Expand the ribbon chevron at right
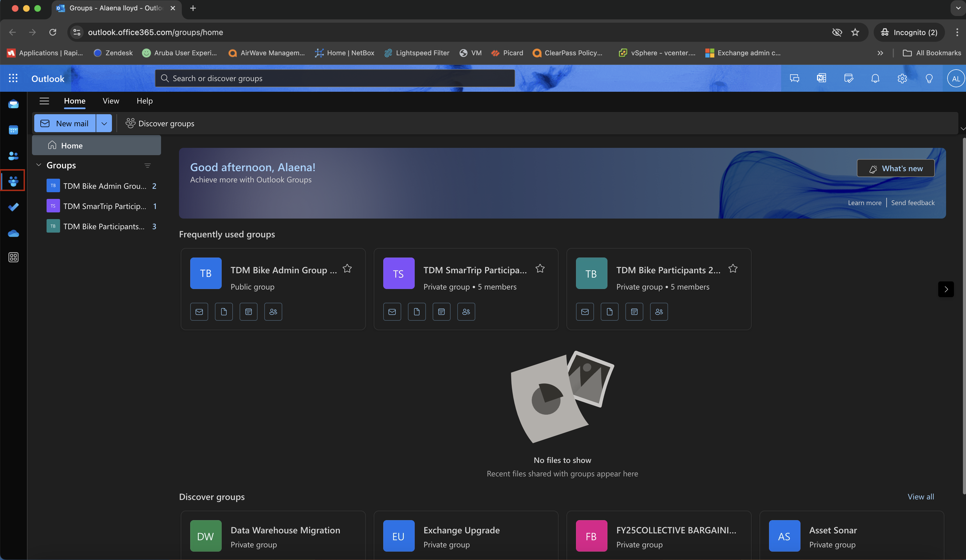966x560 pixels. coord(963,129)
